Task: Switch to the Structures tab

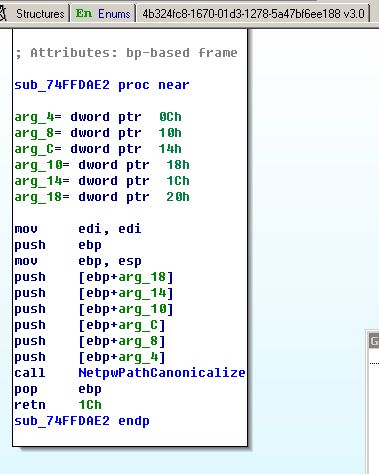Action: click(40, 14)
